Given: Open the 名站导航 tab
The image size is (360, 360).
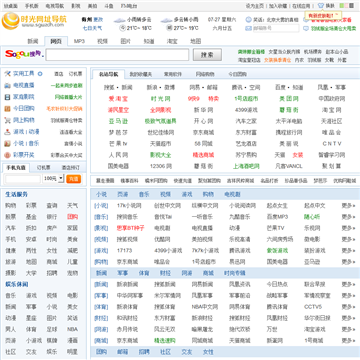Looking at the screenshot, I should (108, 74).
